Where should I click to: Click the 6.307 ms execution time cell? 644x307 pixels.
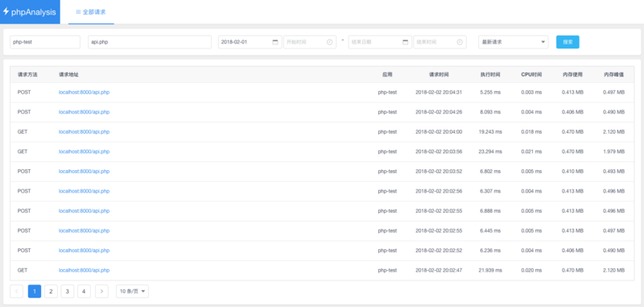coord(490,191)
